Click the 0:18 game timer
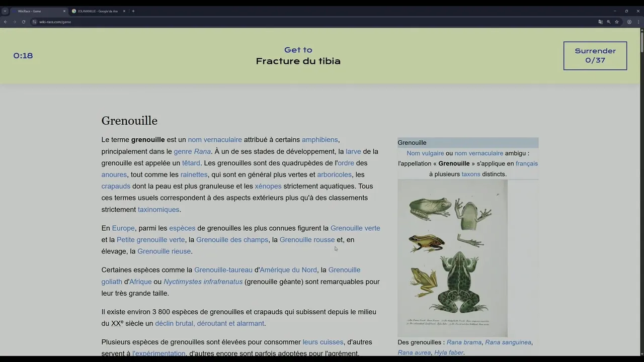The image size is (644, 362). [23, 56]
